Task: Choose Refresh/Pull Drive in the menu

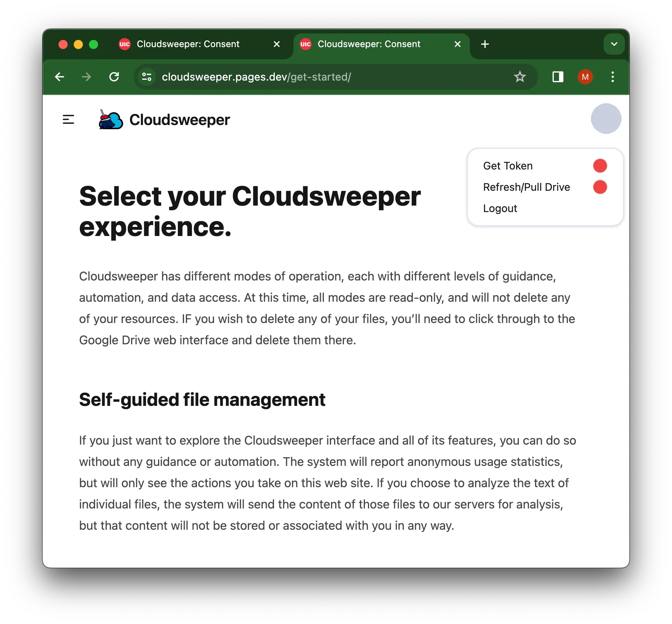Action: pyautogui.click(x=526, y=187)
